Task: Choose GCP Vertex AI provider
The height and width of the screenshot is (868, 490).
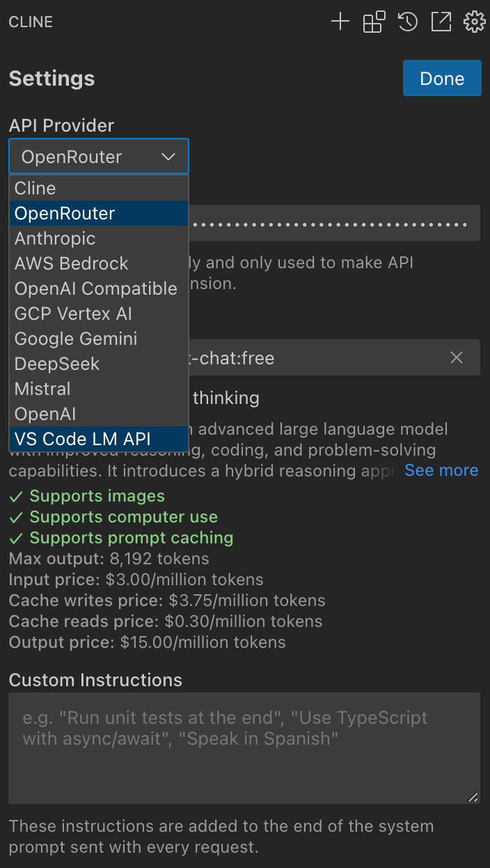Action: click(x=73, y=313)
